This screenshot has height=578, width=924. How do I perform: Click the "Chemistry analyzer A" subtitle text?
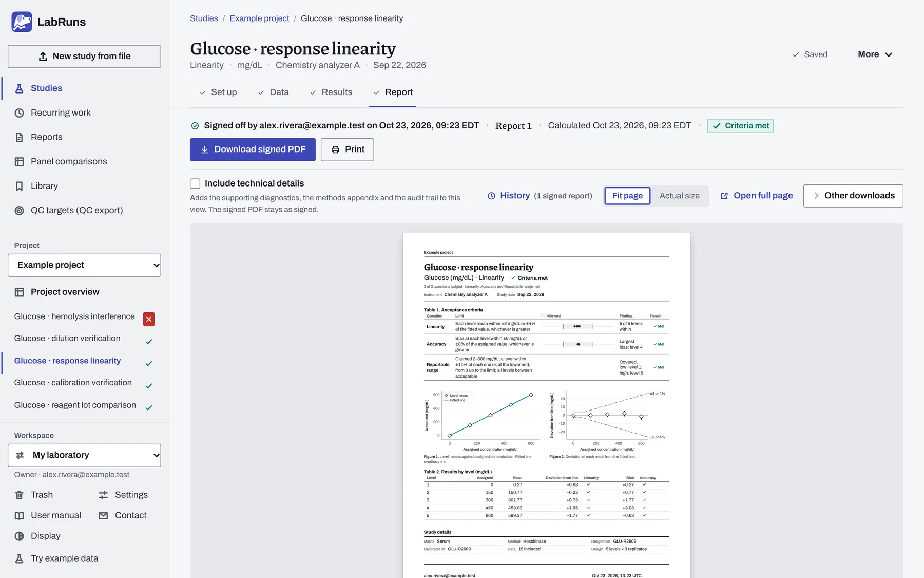point(318,65)
